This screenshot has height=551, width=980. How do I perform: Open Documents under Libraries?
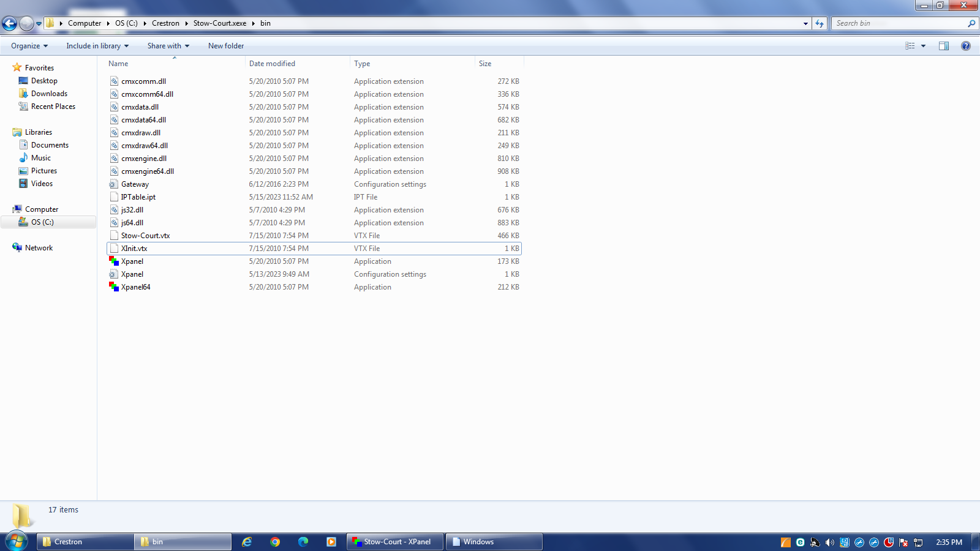click(50, 145)
